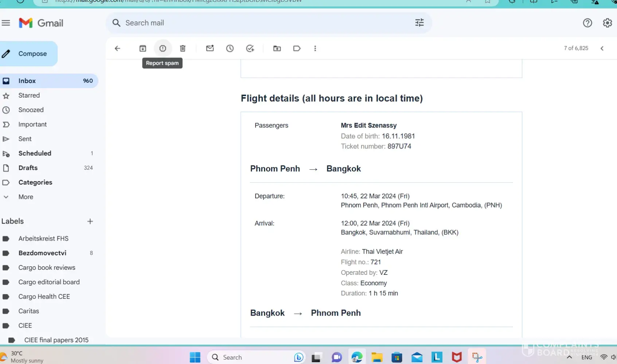Viewport: 617px width, 364px height.
Task: Click the Flight details heading
Action: click(332, 98)
